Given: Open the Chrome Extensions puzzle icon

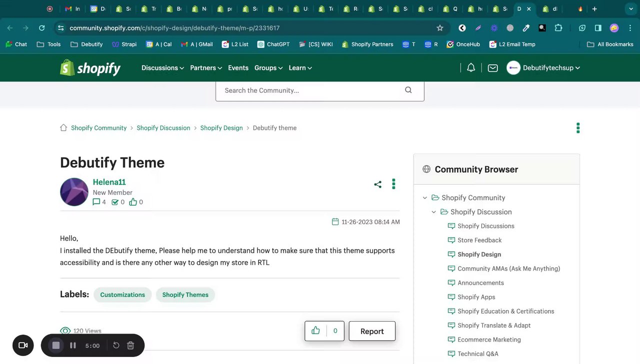Looking at the screenshot, I should click(x=558, y=28).
